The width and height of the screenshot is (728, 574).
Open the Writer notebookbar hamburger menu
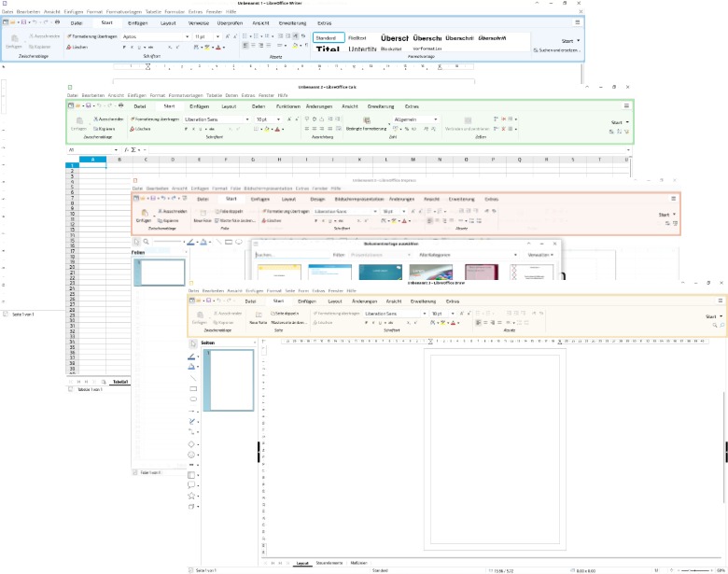(578, 22)
